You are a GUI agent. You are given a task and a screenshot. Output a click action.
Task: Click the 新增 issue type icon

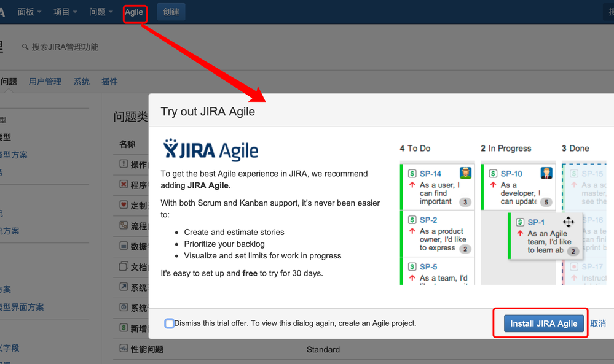click(x=124, y=328)
